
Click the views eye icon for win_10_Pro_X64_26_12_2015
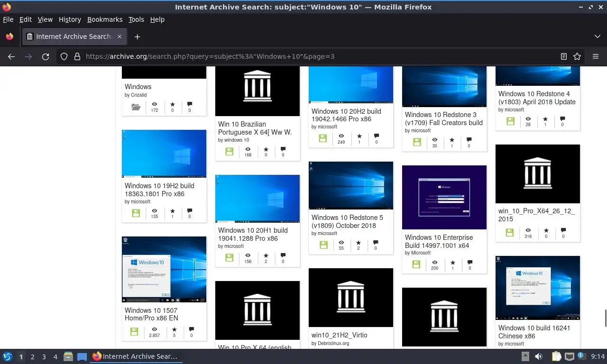point(528,230)
